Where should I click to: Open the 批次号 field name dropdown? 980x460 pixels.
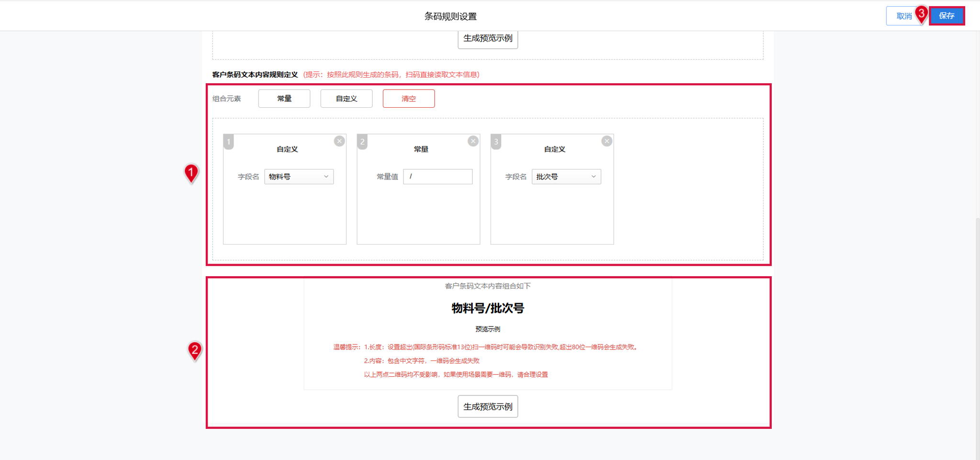click(567, 177)
